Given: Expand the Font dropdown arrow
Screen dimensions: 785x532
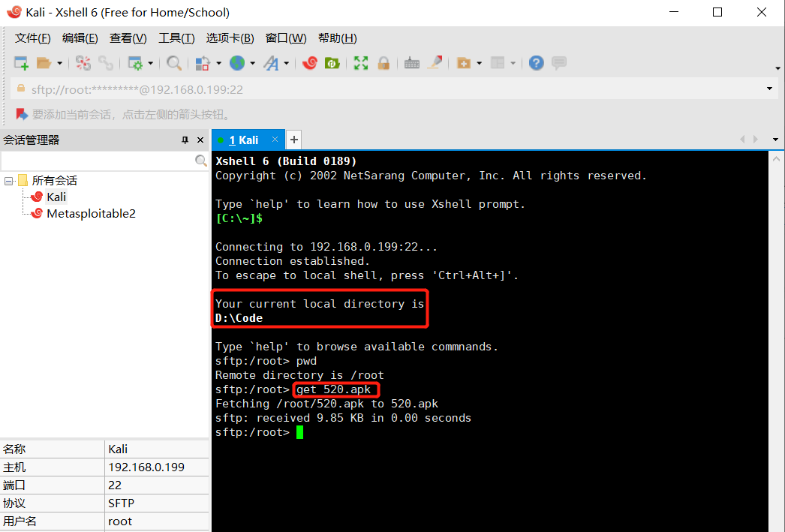Looking at the screenshot, I should coord(287,63).
